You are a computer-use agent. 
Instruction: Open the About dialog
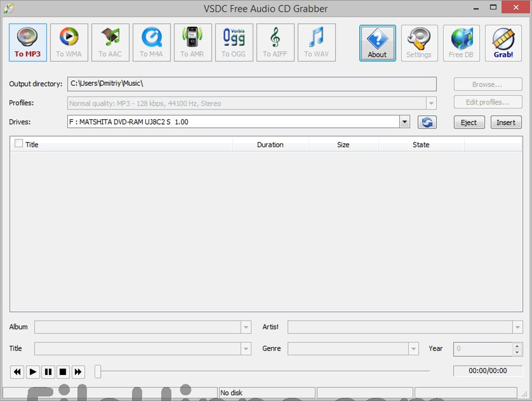(x=377, y=43)
